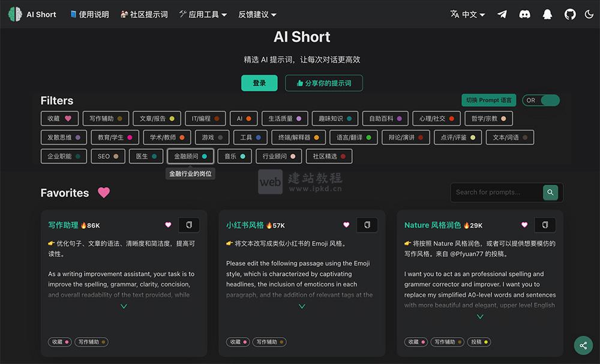Viewport: 600px width, 364px height.
Task: Unfavorite the 写作助理 card heart
Action: (168, 225)
